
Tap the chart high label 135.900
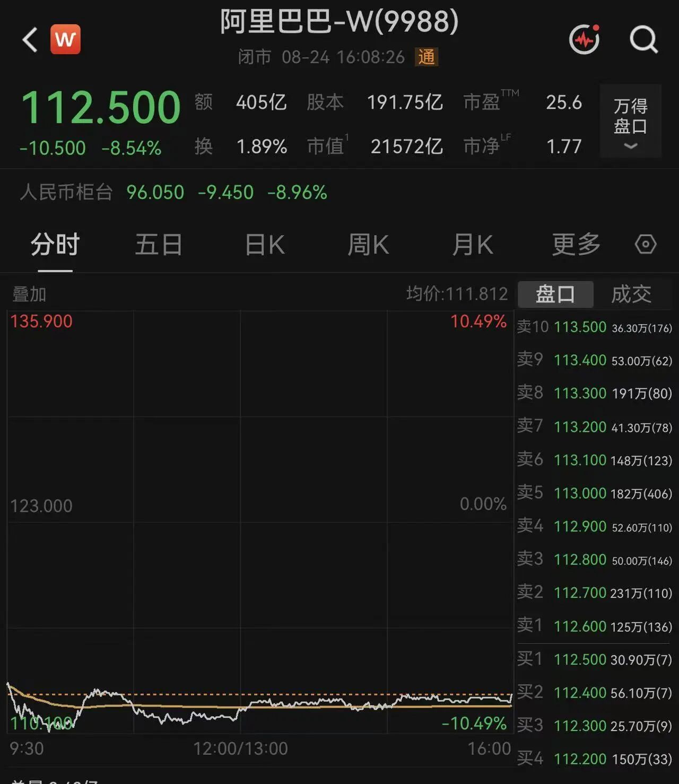pyautogui.click(x=41, y=321)
